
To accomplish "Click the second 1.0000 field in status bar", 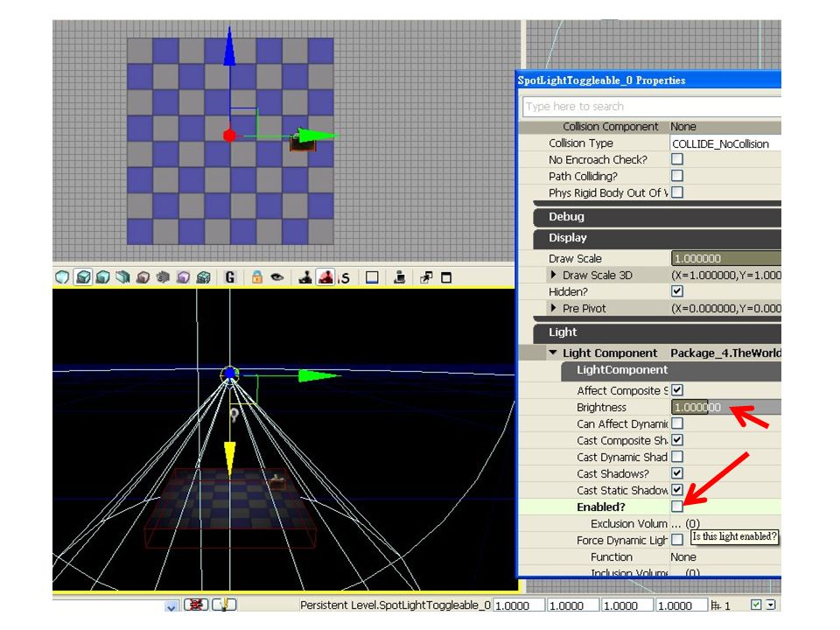I will (572, 605).
